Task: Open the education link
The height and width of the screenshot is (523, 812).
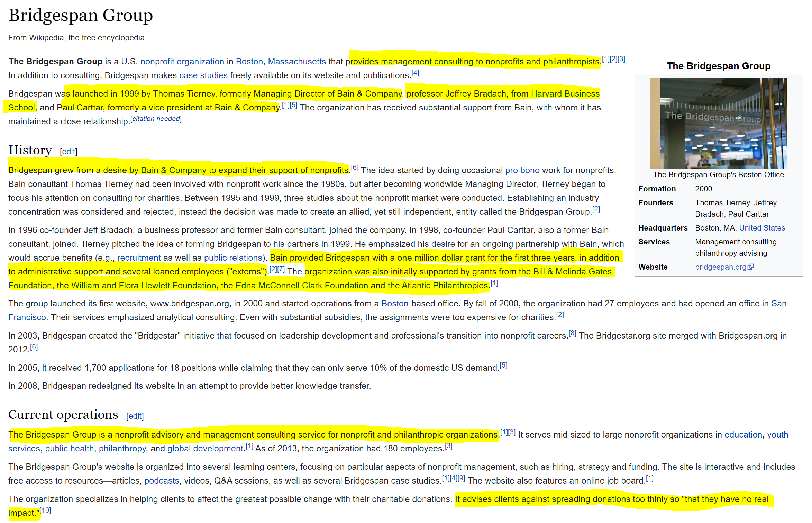Action: coord(743,434)
